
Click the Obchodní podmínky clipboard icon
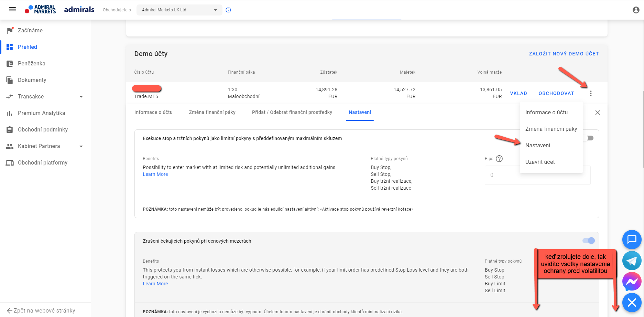(10, 129)
